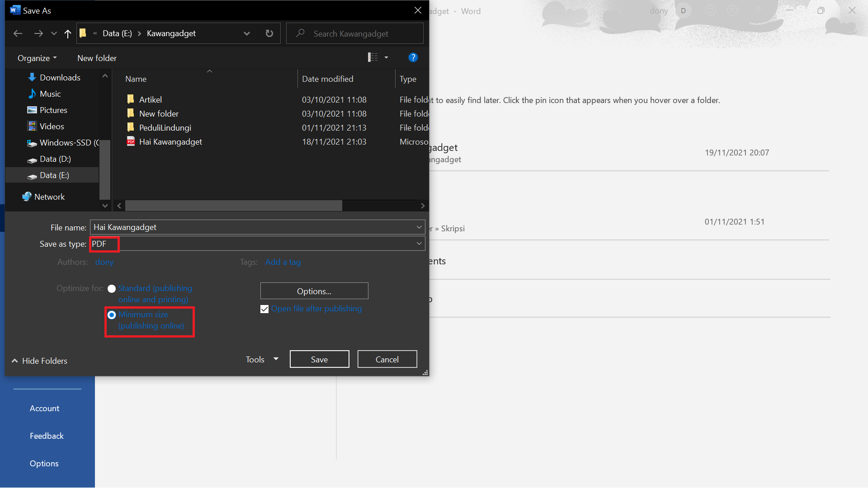Select the PeduliLindungi folder

pyautogui.click(x=165, y=128)
